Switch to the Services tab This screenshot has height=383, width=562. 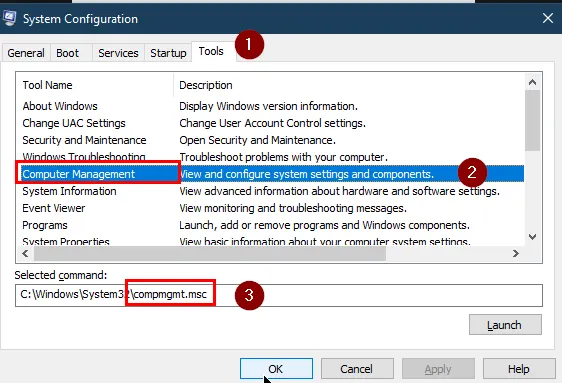point(118,53)
